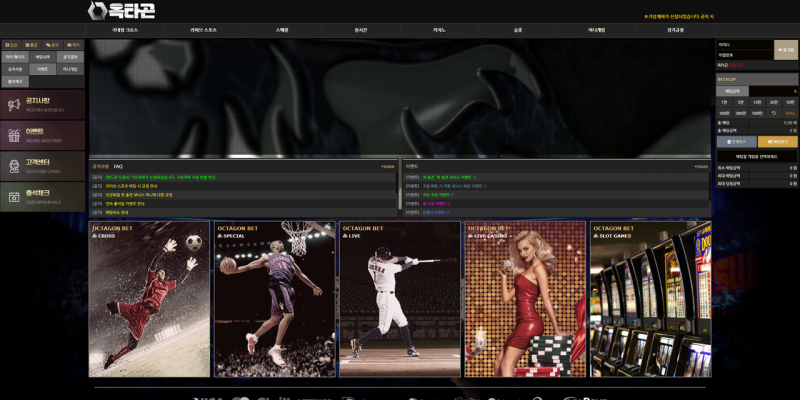Switch to the FAQ tab in notice panel
800x400 pixels.
(x=118, y=166)
